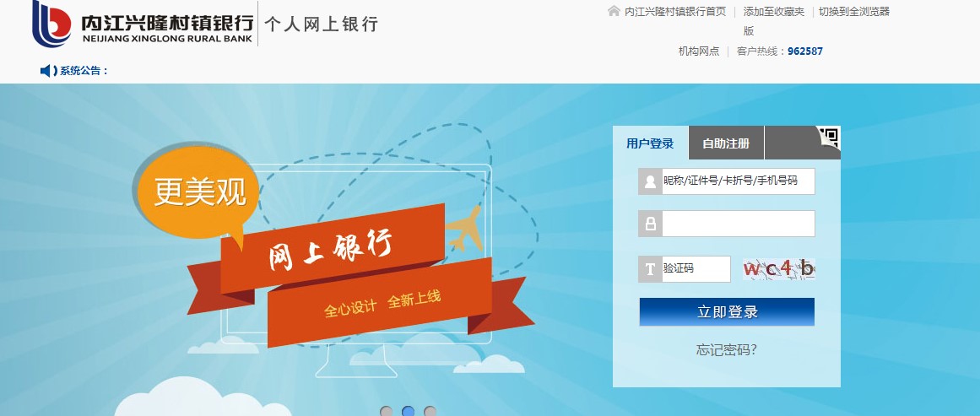Click the system announcement speaker icon
The height and width of the screenshot is (416, 980).
point(49,71)
